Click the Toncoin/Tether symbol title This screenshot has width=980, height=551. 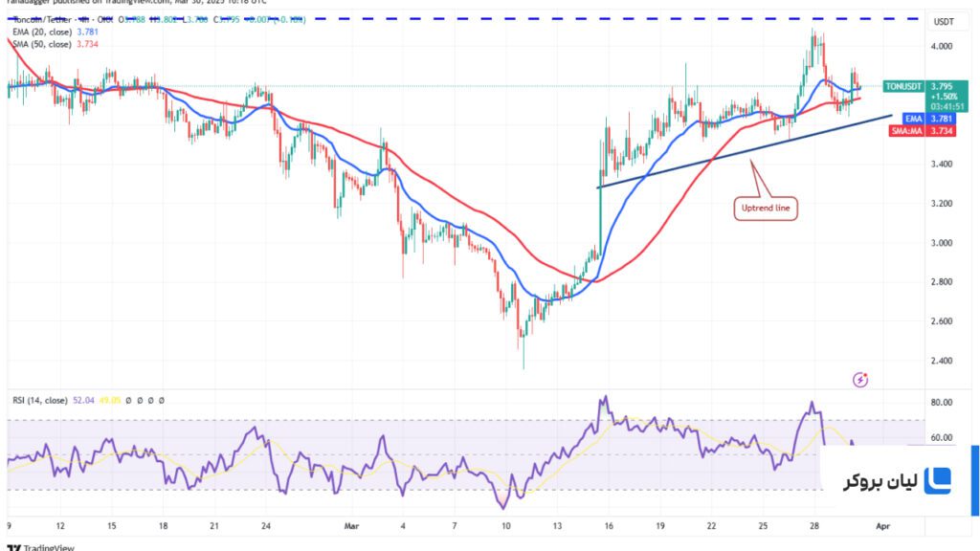point(42,19)
